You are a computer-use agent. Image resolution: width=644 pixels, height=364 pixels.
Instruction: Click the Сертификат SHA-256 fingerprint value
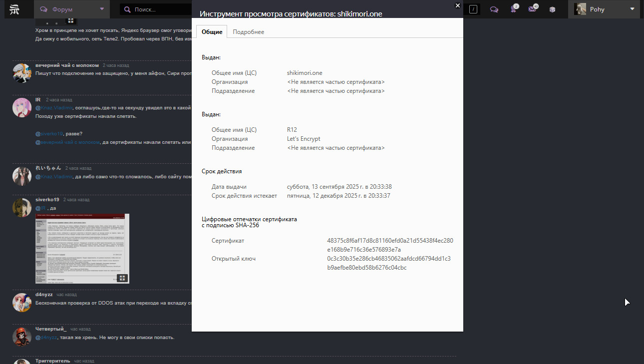[x=390, y=245]
